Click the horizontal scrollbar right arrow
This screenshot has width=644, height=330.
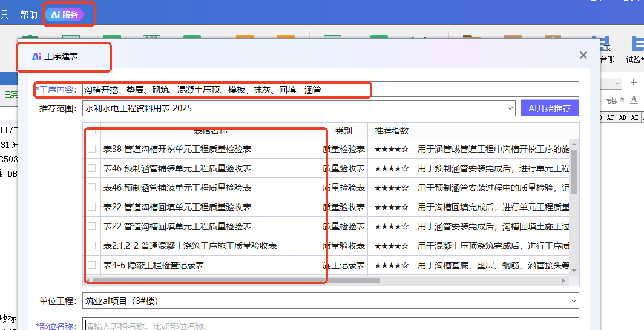coord(563,280)
